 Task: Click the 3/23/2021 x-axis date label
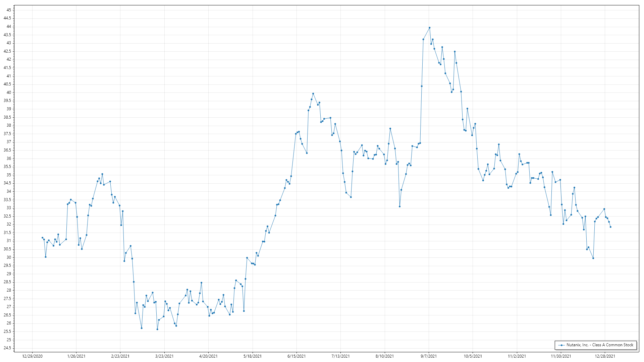[164, 356]
